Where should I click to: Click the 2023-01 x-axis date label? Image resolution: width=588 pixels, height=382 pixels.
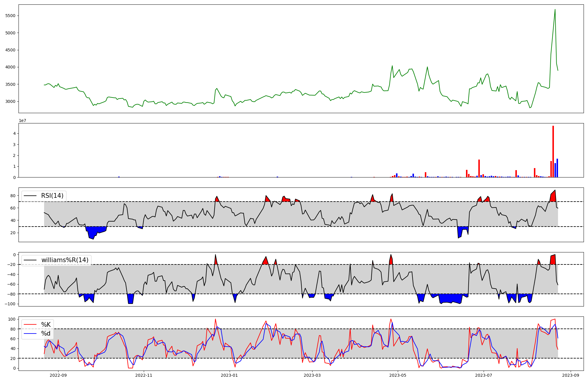[229, 375]
